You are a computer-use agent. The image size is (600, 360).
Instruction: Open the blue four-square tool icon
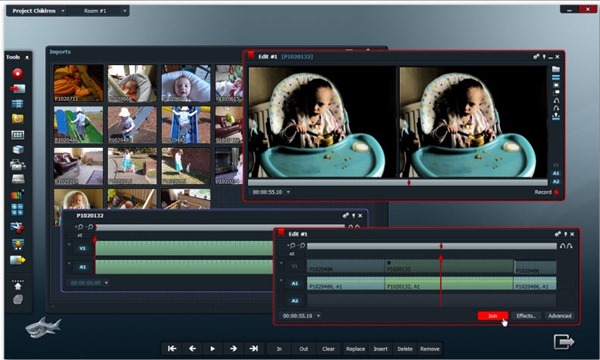pyautogui.click(x=17, y=210)
